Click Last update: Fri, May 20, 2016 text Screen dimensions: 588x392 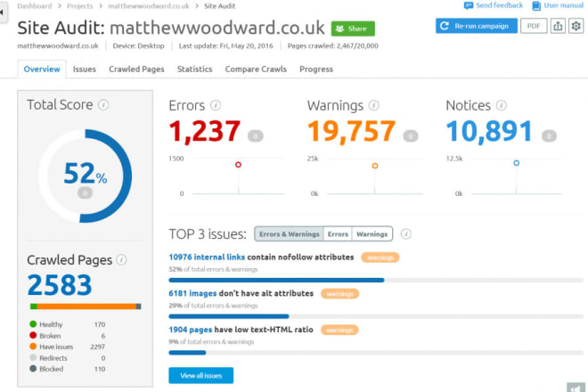pos(225,45)
